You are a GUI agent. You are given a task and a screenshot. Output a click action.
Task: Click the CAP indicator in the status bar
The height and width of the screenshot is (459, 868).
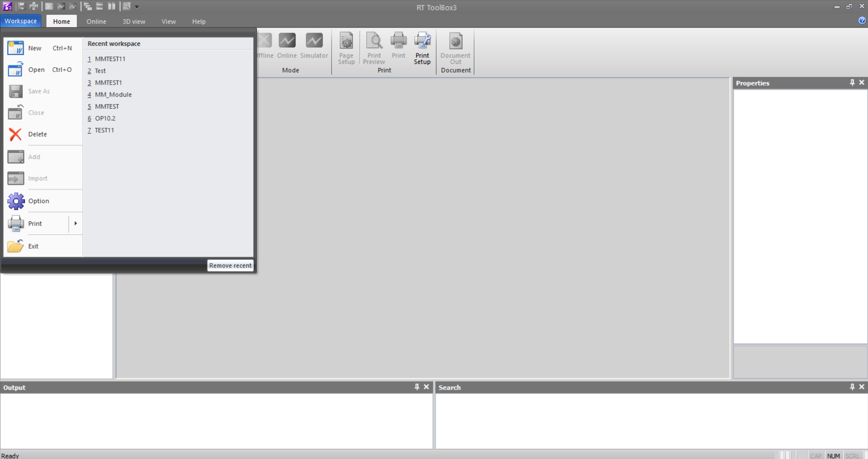click(x=816, y=455)
